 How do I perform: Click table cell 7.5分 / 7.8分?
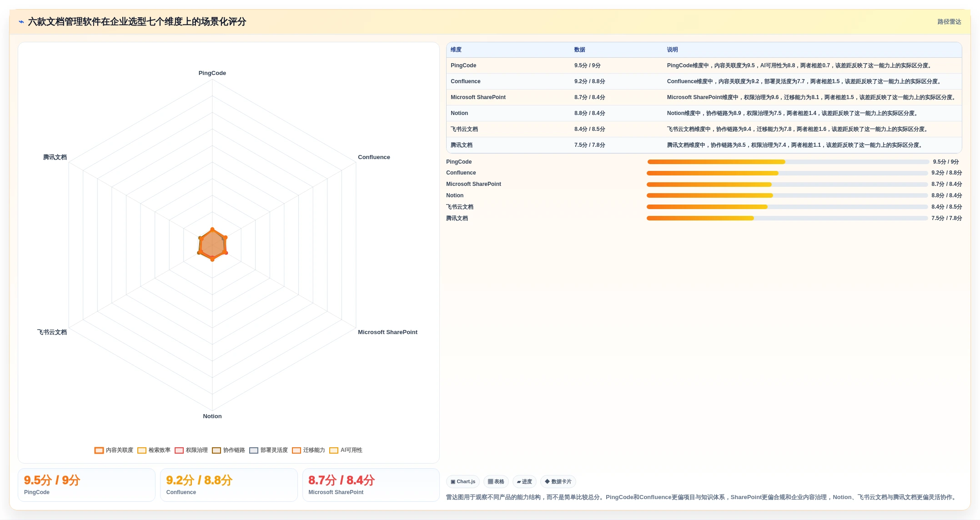click(589, 145)
